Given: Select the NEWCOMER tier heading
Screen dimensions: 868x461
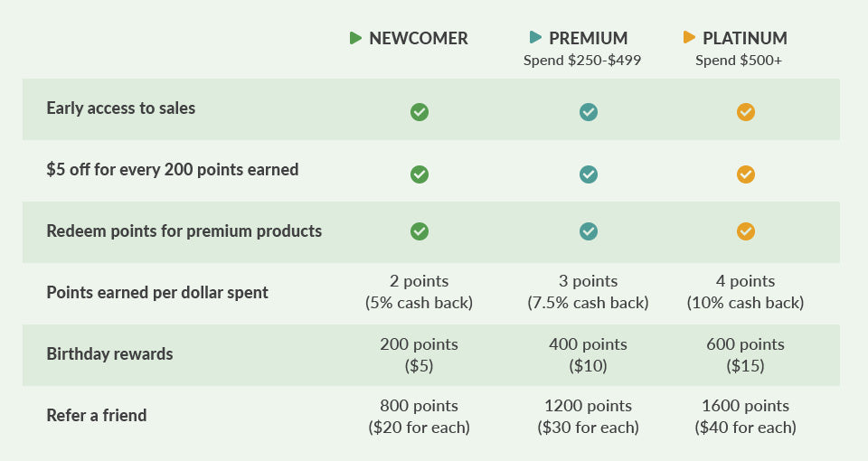Looking at the screenshot, I should coord(419,38).
